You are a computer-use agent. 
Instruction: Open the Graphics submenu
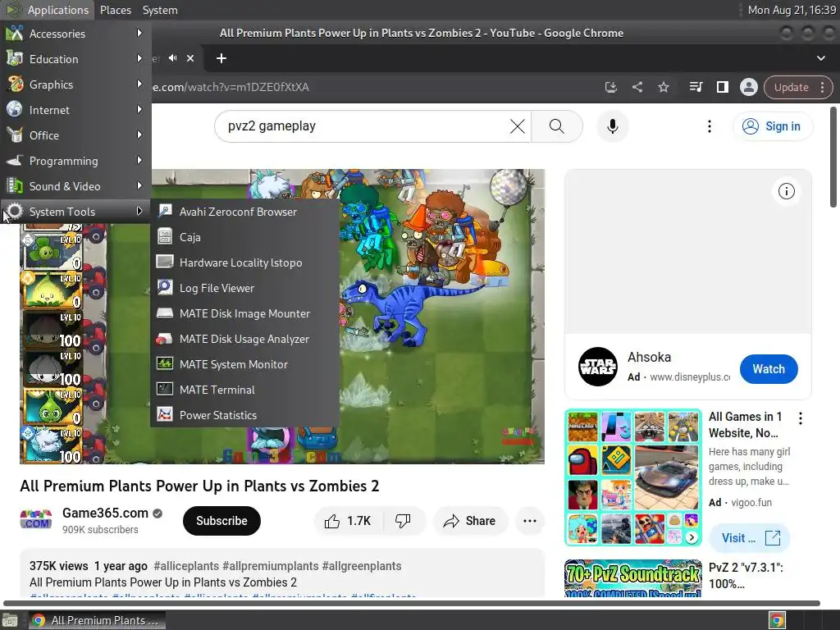(x=75, y=84)
